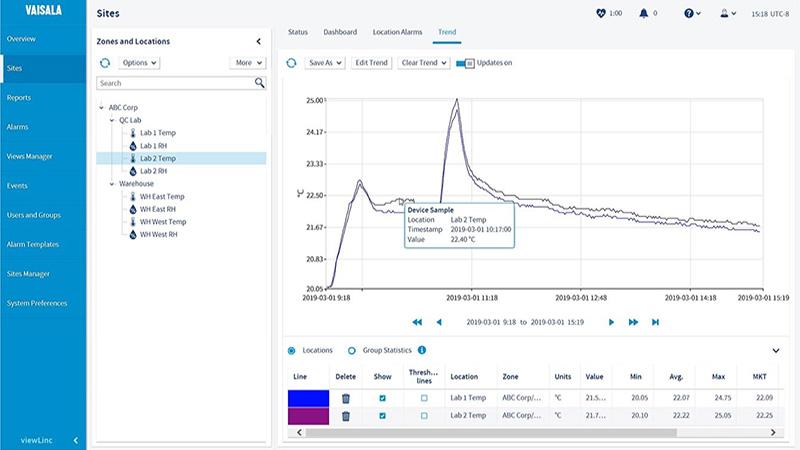This screenshot has width=800, height=450.
Task: Jump to the latest trend data
Action: [655, 322]
